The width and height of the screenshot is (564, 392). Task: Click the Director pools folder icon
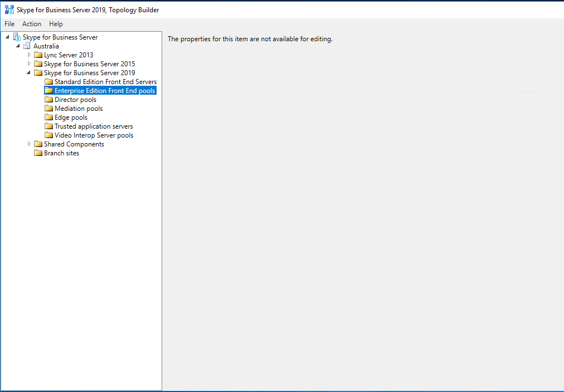coord(48,100)
